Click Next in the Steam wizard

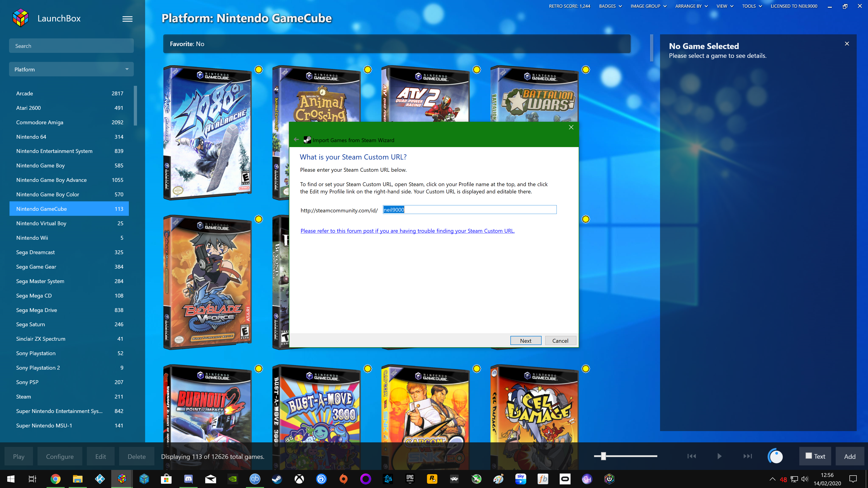pyautogui.click(x=526, y=340)
